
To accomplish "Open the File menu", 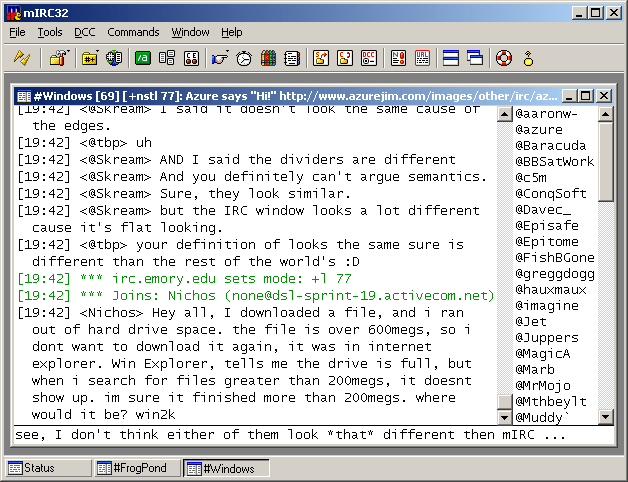I will [x=18, y=32].
